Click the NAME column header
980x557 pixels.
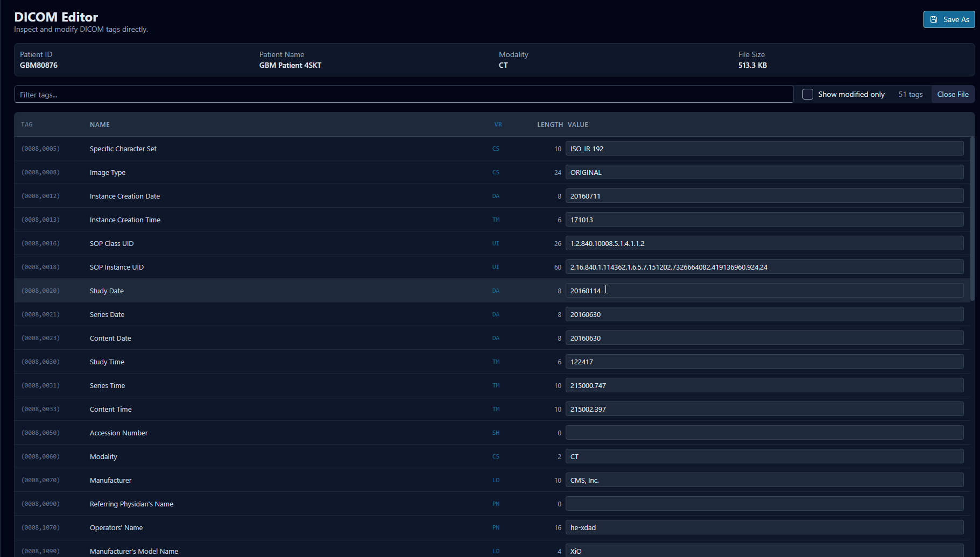(x=100, y=125)
